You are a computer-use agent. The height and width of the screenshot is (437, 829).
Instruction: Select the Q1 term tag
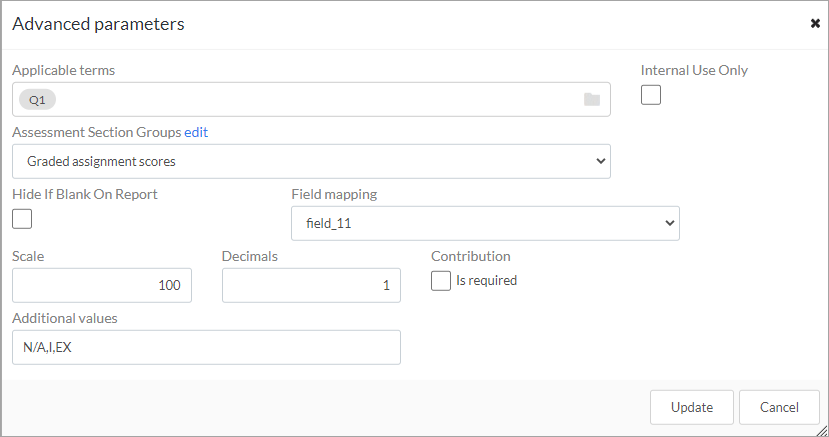[37, 100]
